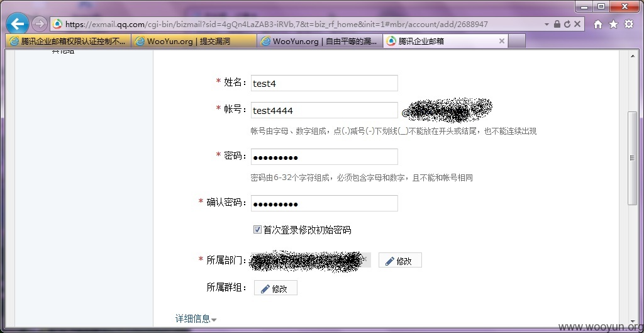644x333 pixels.
Task: Click the 姓名 input field containing test4
Action: pos(324,83)
